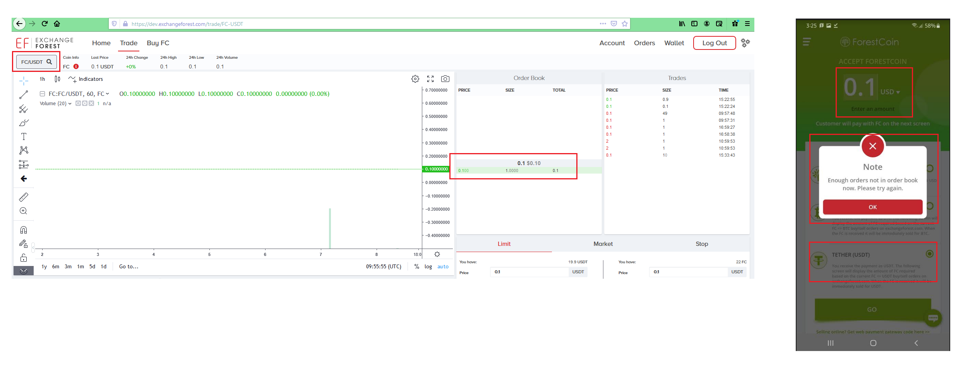Bookmark page with star icon
The height and width of the screenshot is (375, 980).
click(x=625, y=24)
